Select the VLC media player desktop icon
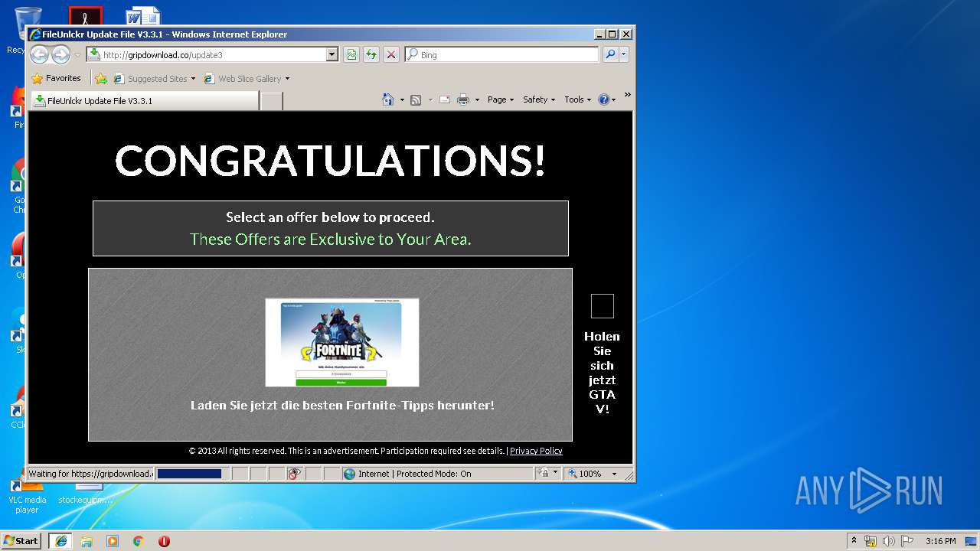 pyautogui.click(x=26, y=497)
